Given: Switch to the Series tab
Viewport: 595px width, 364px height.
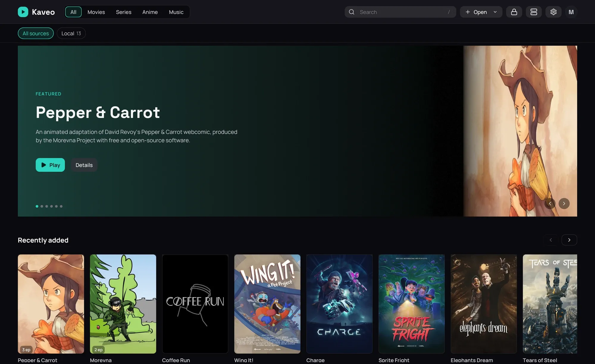Looking at the screenshot, I should point(123,12).
